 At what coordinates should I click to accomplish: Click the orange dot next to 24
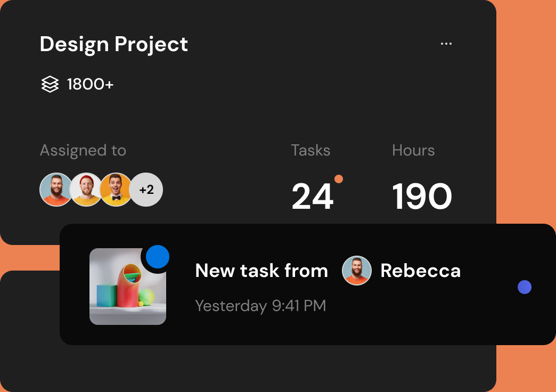point(338,179)
